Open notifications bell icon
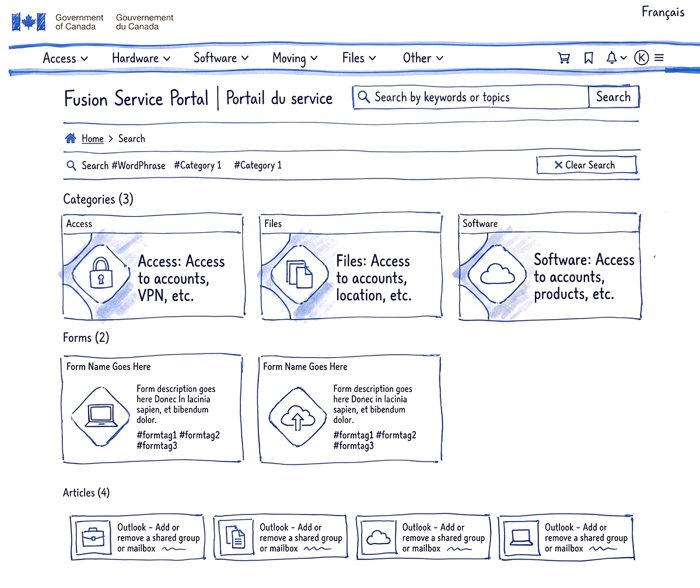Viewport: 700px width, 588px height. (612, 57)
